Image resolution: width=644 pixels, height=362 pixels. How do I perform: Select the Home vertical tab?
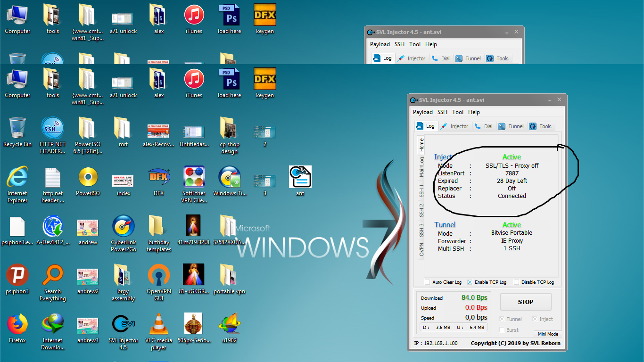pos(421,144)
